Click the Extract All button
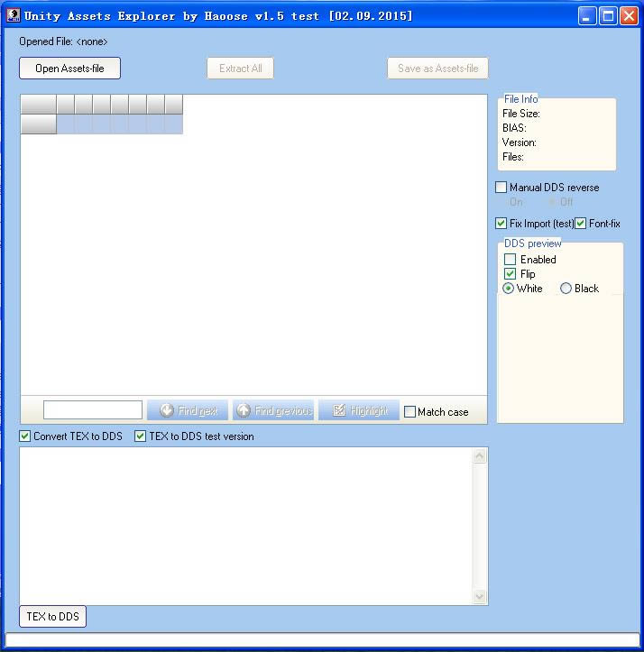The height and width of the screenshot is (652, 644). [240, 69]
